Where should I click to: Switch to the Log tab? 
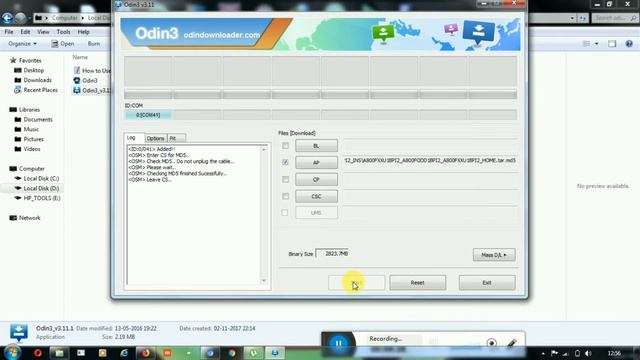pos(133,138)
